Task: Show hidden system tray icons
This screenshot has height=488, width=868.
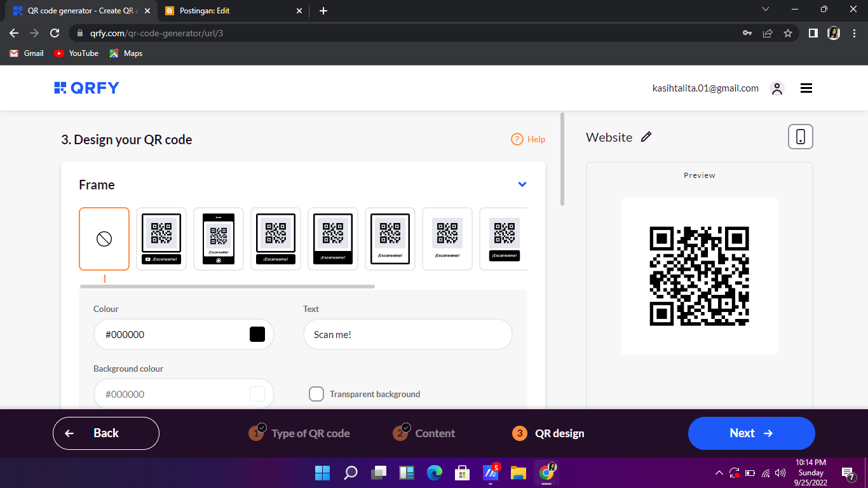Action: click(719, 473)
